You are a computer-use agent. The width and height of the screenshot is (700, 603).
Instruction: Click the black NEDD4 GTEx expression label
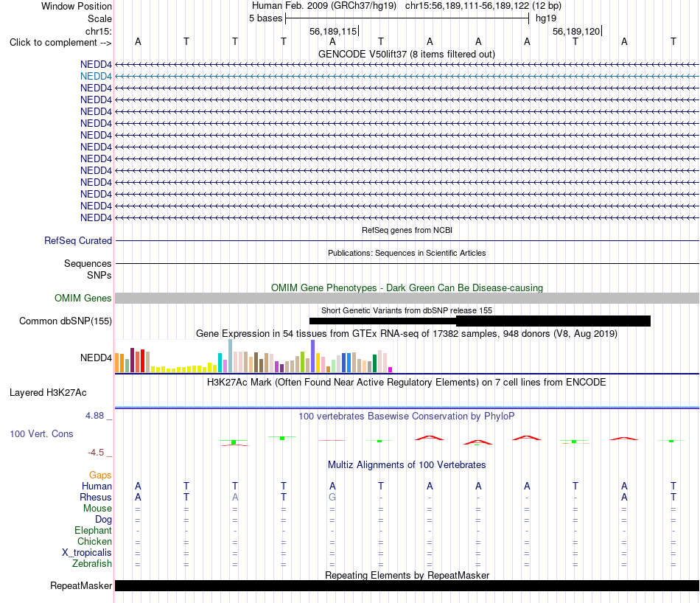click(96, 358)
